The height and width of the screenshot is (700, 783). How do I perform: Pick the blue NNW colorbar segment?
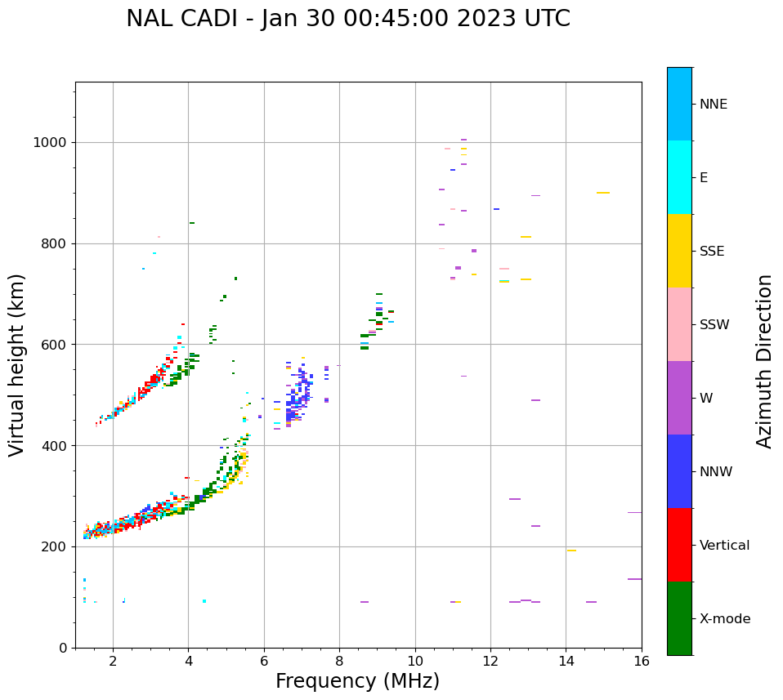pos(679,471)
